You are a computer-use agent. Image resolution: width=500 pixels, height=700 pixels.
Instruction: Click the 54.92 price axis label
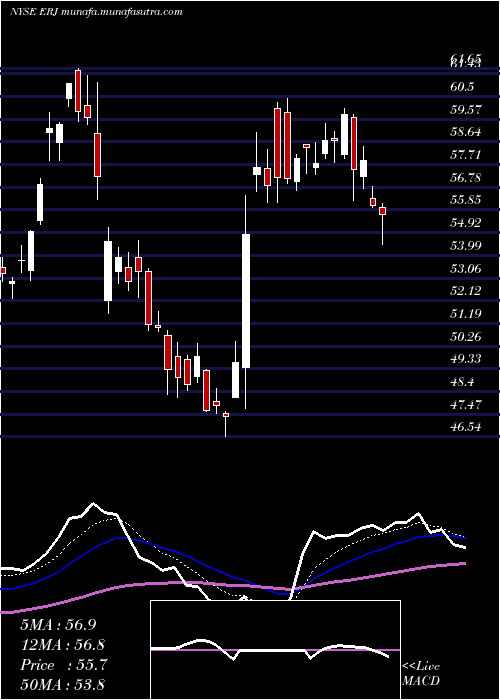[x=466, y=222]
